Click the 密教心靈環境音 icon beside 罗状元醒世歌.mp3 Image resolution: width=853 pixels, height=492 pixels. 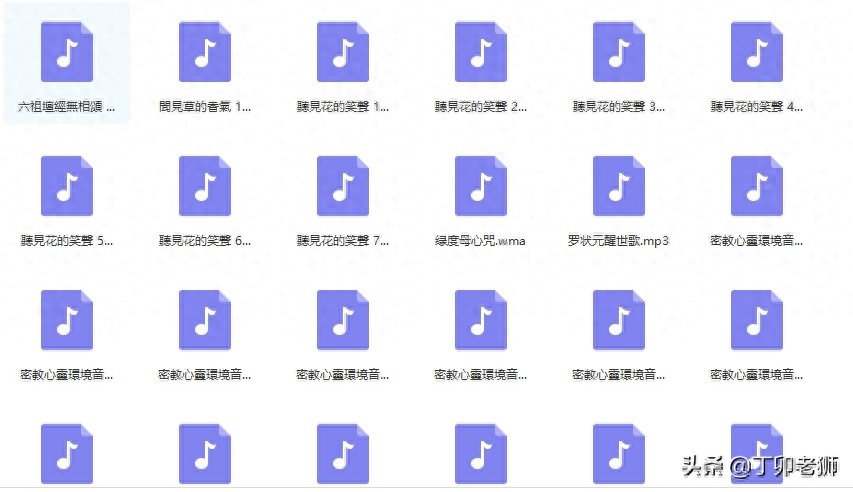(757, 186)
